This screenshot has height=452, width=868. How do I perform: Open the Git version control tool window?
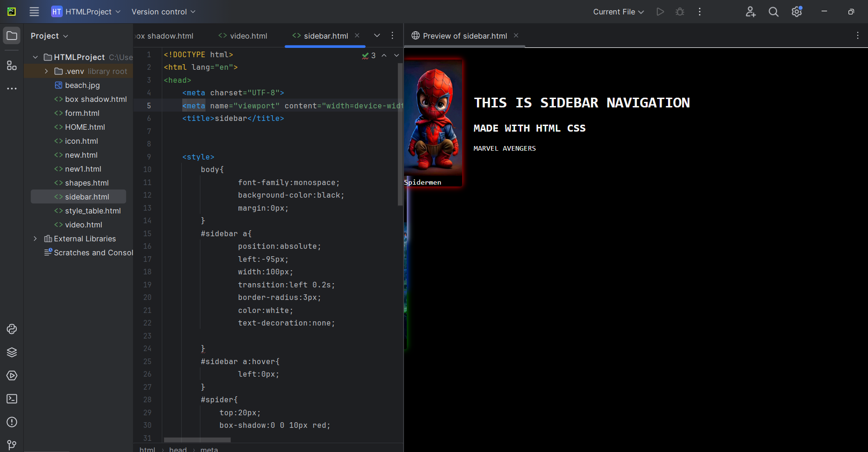[x=12, y=445]
